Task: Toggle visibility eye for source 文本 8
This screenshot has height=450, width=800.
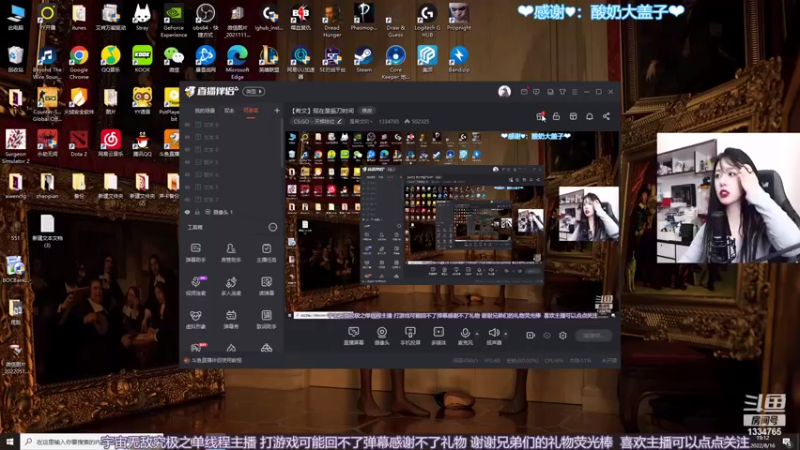Action: (187, 137)
